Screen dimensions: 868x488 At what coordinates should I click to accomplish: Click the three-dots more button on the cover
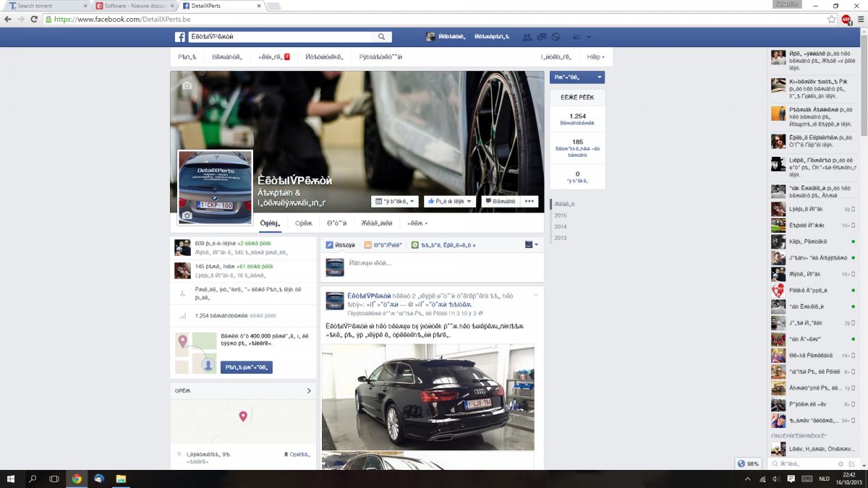pos(530,201)
